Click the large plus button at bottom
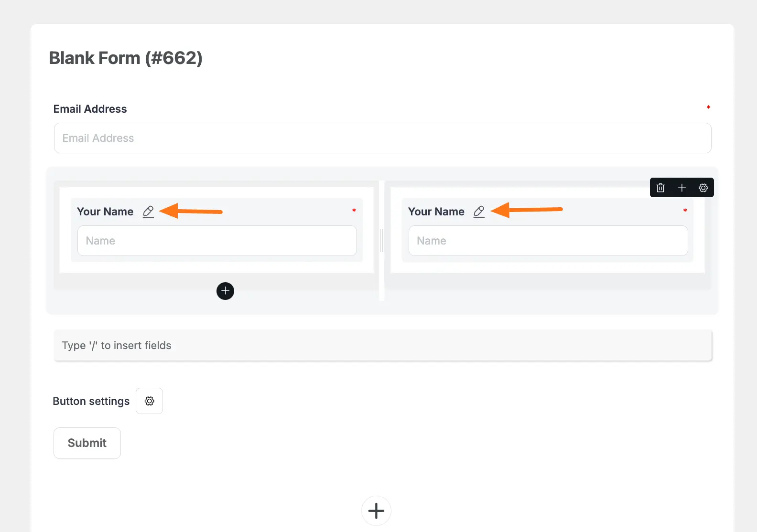Viewport: 757px width, 532px height. [x=376, y=511]
